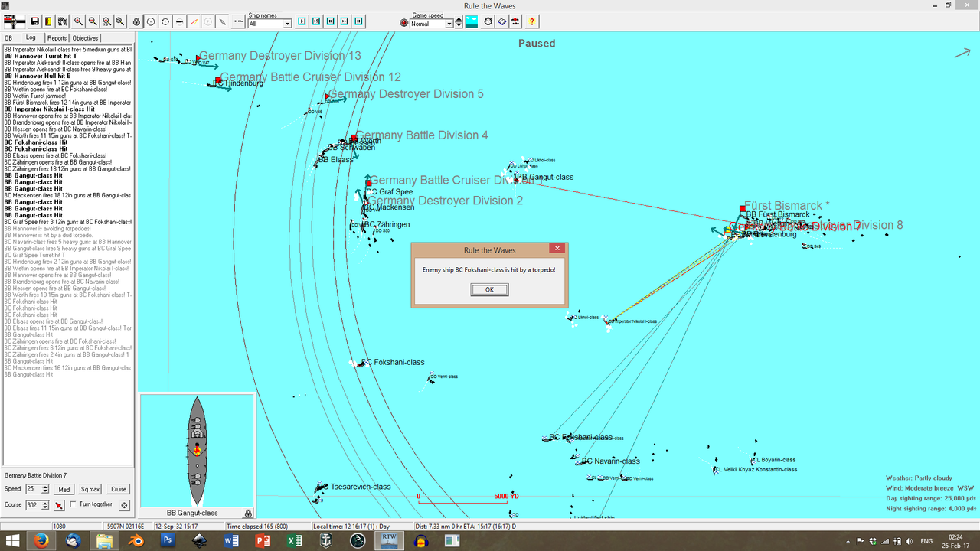Enable the Turn together checkbox
This screenshot has width=980, height=551.
coord(73,504)
